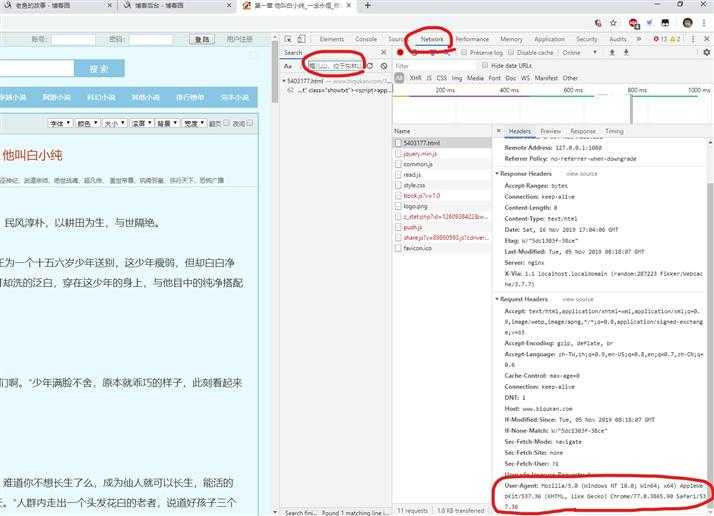Switch to the Preview tab
The width and height of the screenshot is (714, 516).
tap(551, 131)
